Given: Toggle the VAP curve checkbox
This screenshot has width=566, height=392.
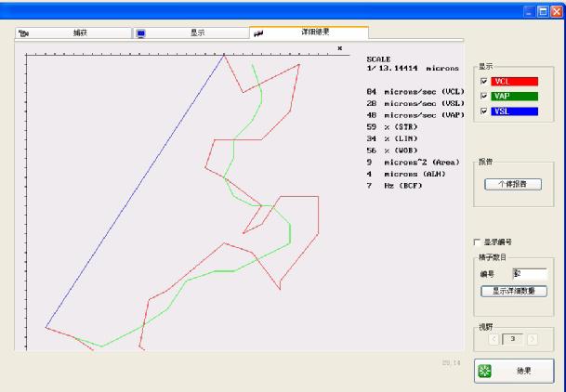Looking at the screenshot, I should [484, 96].
